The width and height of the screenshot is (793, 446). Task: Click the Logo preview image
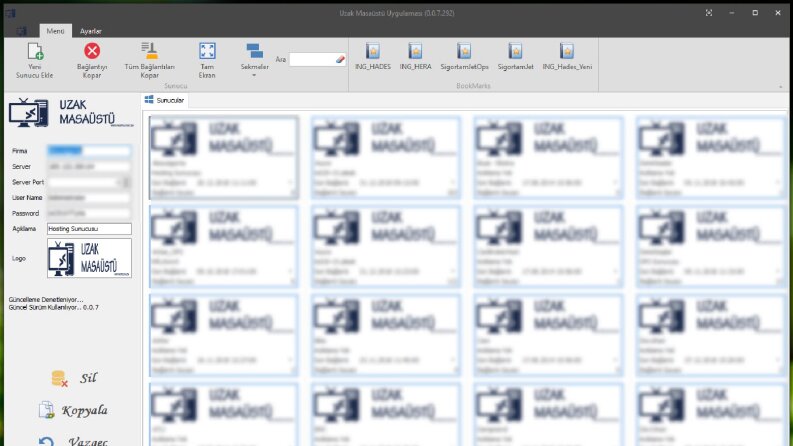(x=90, y=258)
